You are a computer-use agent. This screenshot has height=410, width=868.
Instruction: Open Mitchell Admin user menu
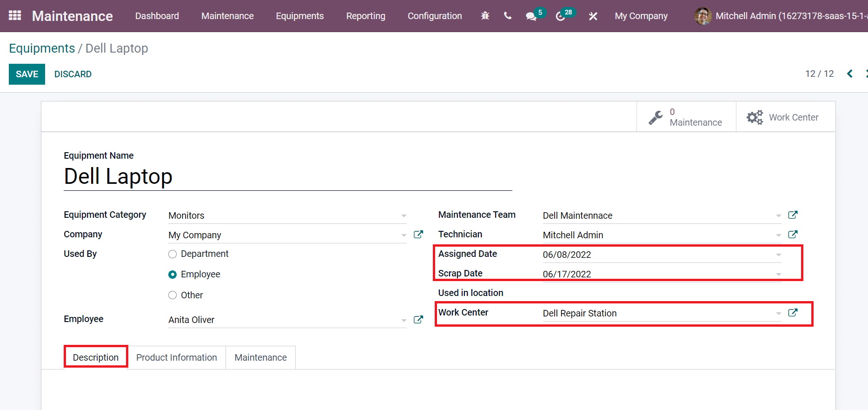pos(781,16)
